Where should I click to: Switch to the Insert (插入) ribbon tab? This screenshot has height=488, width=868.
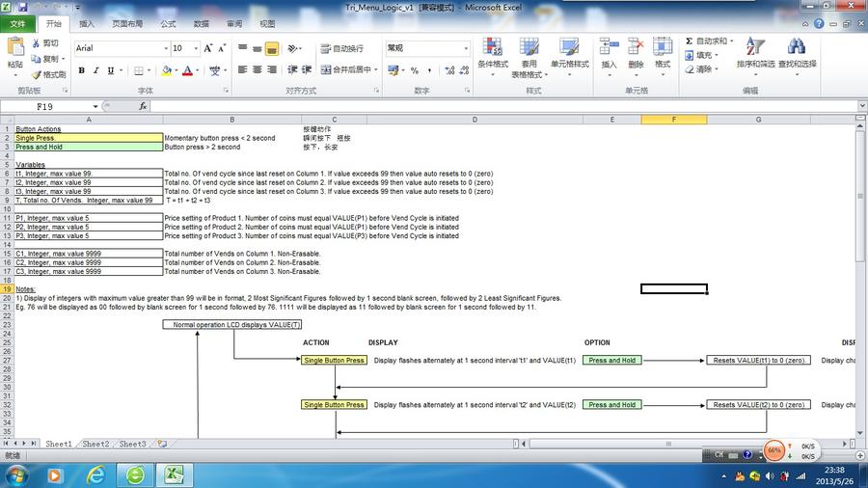pos(87,23)
